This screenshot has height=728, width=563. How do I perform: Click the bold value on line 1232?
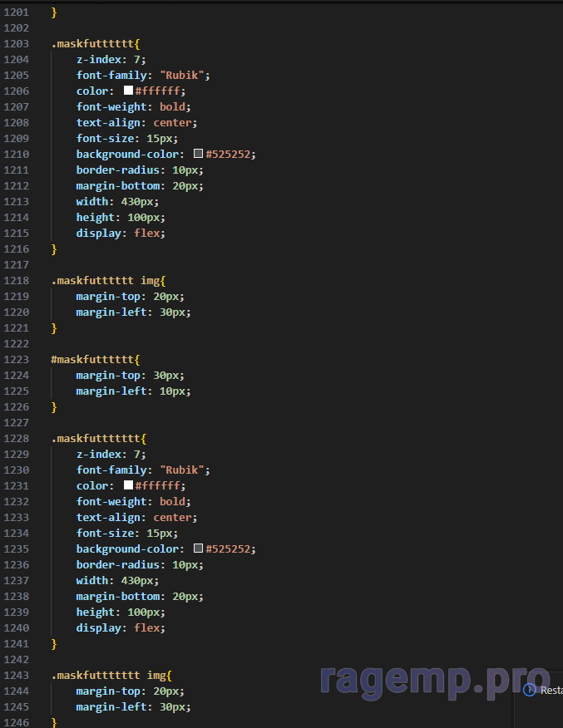(x=173, y=501)
